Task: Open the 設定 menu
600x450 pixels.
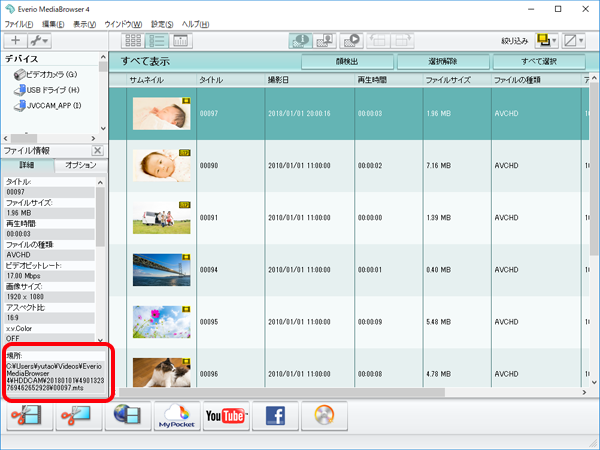Action: (162, 24)
